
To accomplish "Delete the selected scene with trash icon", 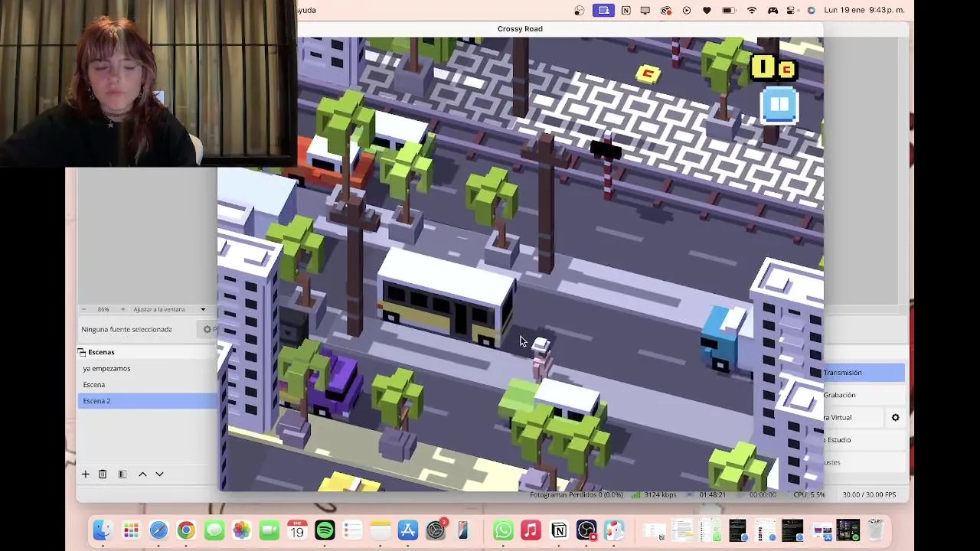I will (x=103, y=474).
